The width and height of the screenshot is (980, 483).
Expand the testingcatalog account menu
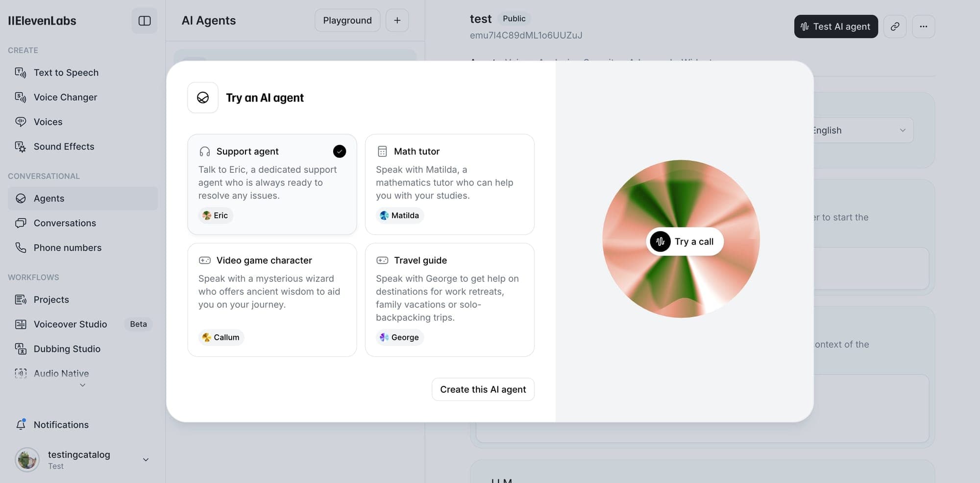click(145, 459)
